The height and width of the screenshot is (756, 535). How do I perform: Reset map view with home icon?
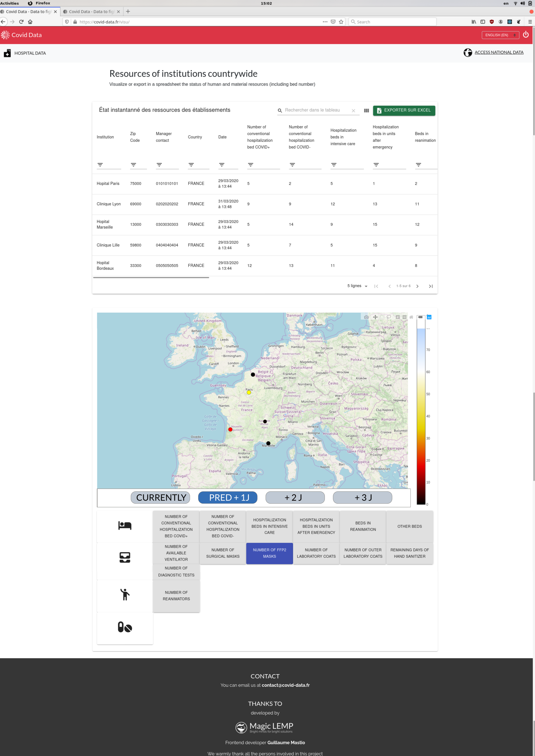point(411,317)
